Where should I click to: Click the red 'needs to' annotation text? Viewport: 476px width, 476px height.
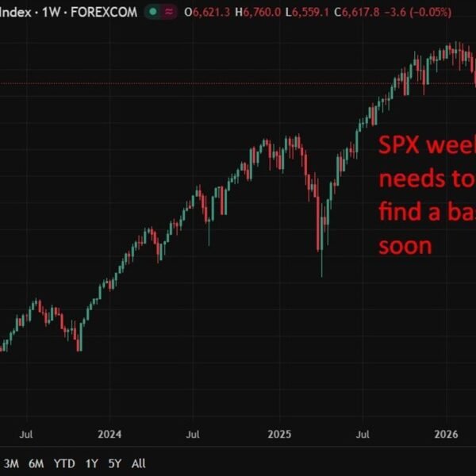tap(427, 178)
